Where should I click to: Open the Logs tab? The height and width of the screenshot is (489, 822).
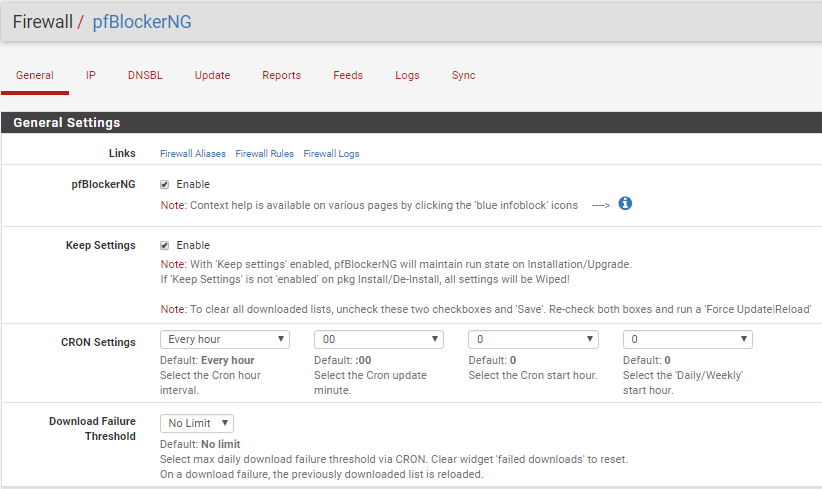click(x=407, y=75)
